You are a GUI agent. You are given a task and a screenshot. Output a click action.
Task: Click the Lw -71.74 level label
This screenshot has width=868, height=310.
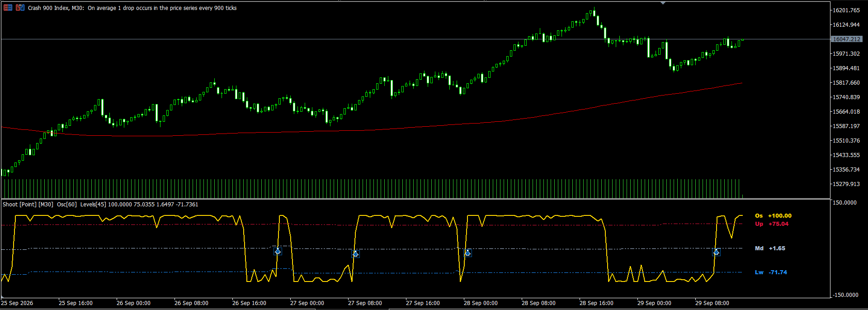click(771, 272)
